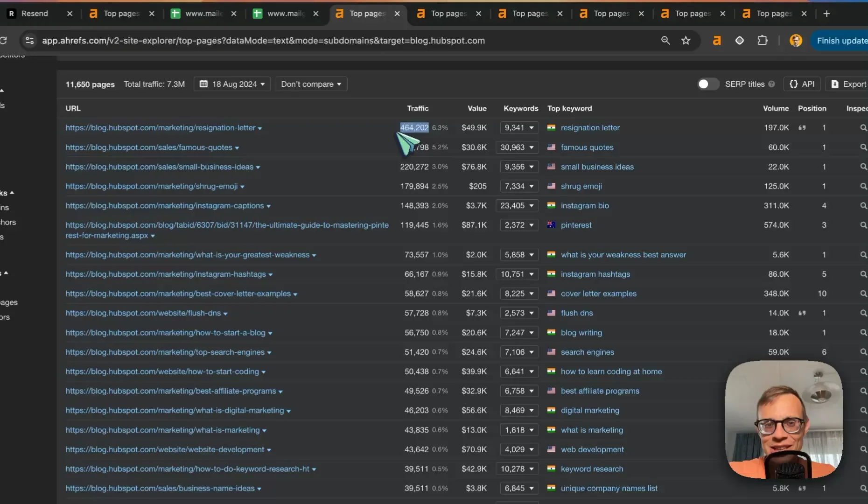This screenshot has height=504, width=868.
Task: Switch to the Resend browser tab
Action: coord(35,14)
